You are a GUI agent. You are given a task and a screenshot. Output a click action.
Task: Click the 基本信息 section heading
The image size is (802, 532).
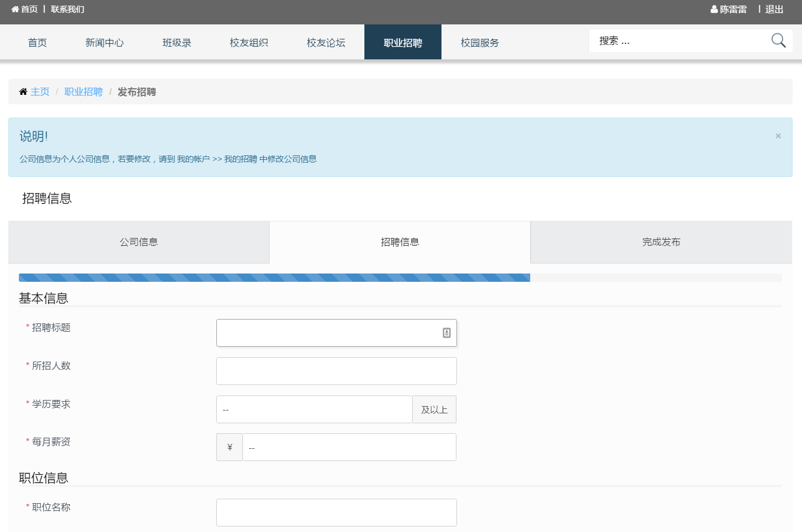[x=43, y=298]
